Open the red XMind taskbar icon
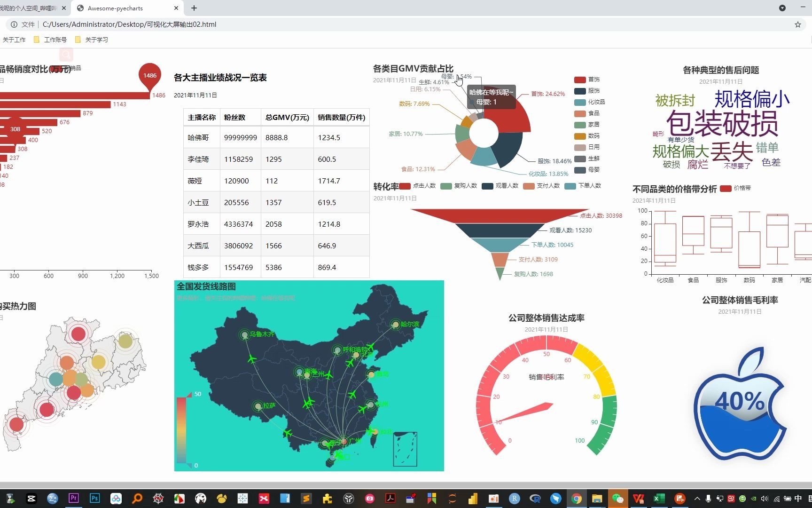 (x=264, y=499)
